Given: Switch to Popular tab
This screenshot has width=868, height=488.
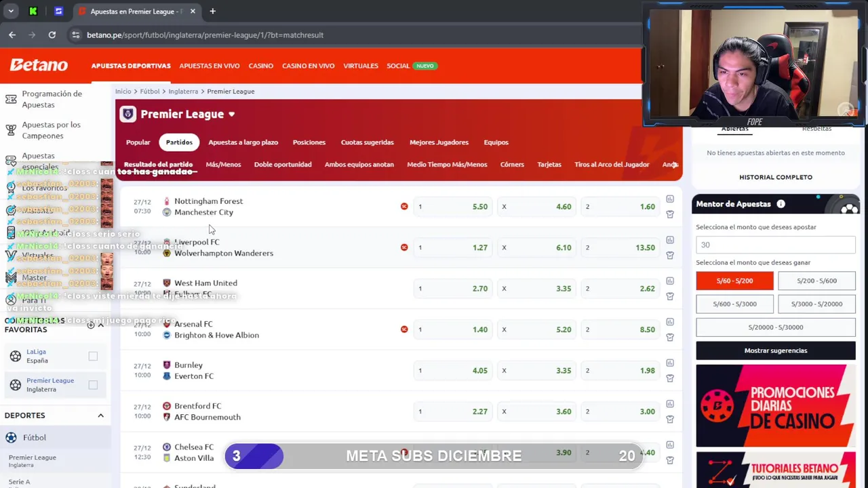Looking at the screenshot, I should [x=138, y=142].
